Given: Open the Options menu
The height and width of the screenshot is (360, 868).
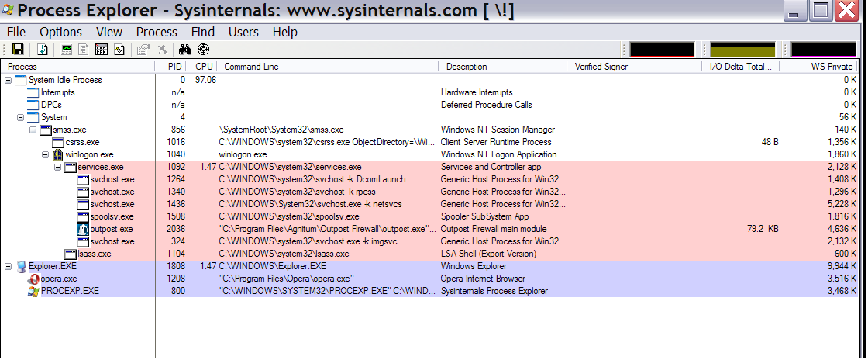Looking at the screenshot, I should (x=60, y=32).
